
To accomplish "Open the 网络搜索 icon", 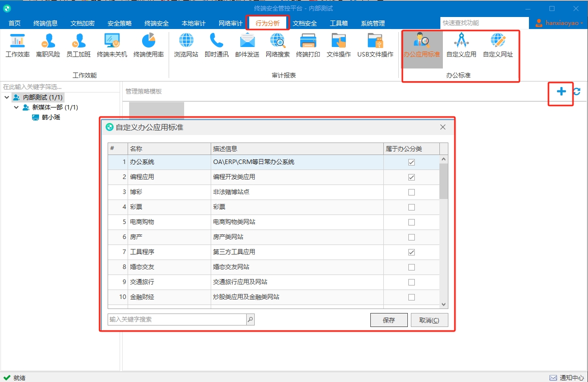I will tap(278, 45).
